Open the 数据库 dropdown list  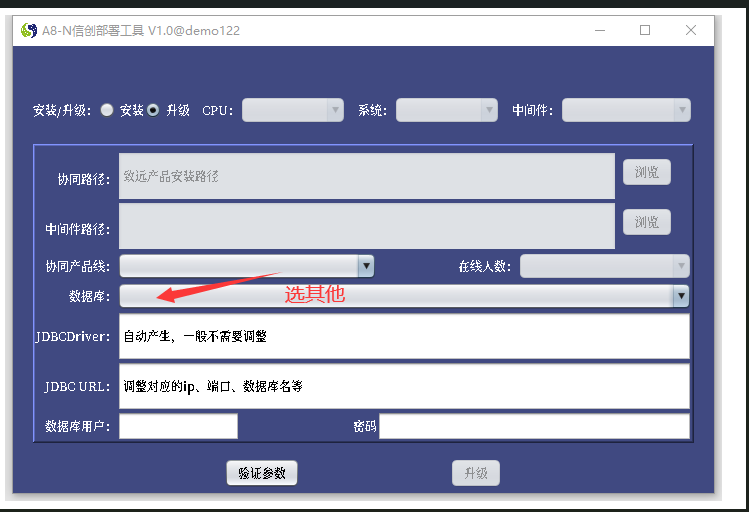pyautogui.click(x=404, y=296)
